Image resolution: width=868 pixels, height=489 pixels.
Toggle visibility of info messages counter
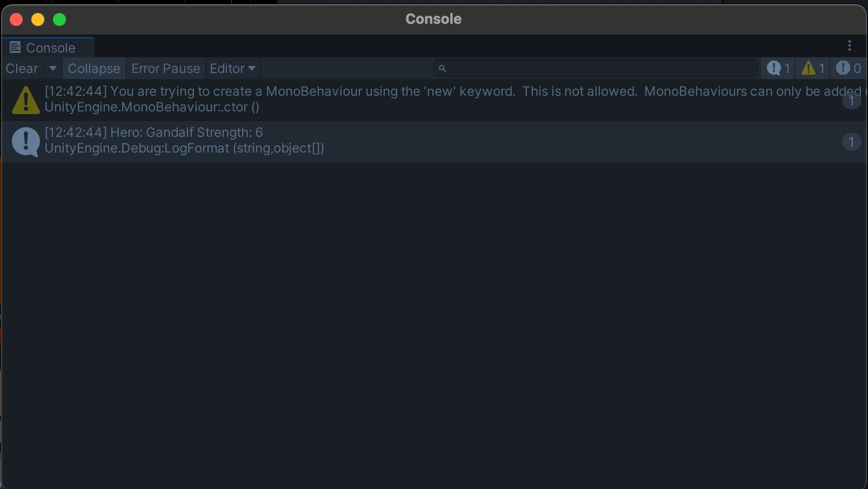point(778,69)
